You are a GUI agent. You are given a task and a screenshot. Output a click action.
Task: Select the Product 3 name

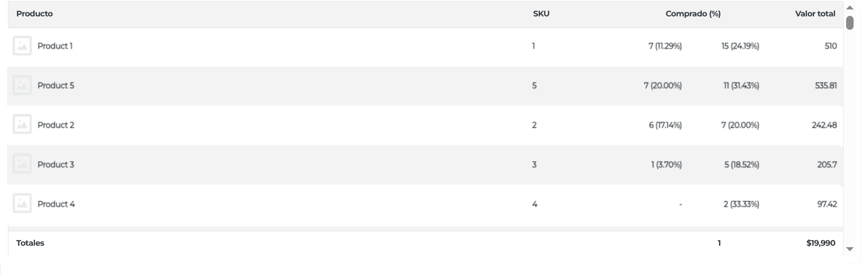click(56, 164)
